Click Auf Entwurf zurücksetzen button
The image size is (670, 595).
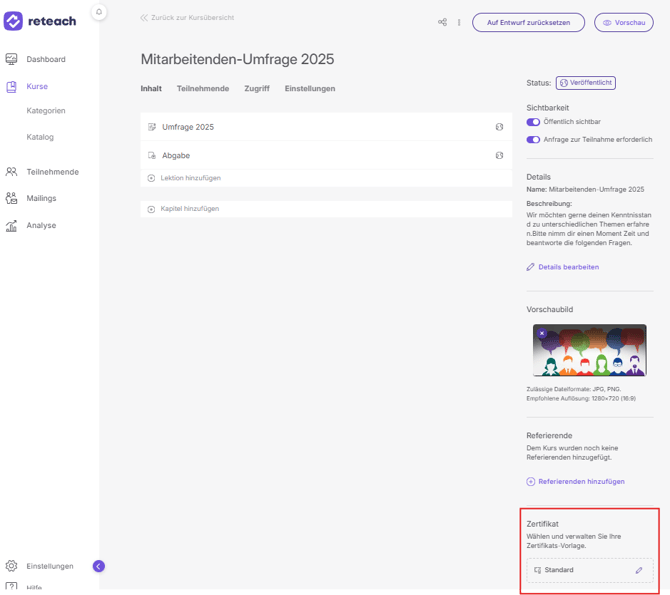pos(528,22)
